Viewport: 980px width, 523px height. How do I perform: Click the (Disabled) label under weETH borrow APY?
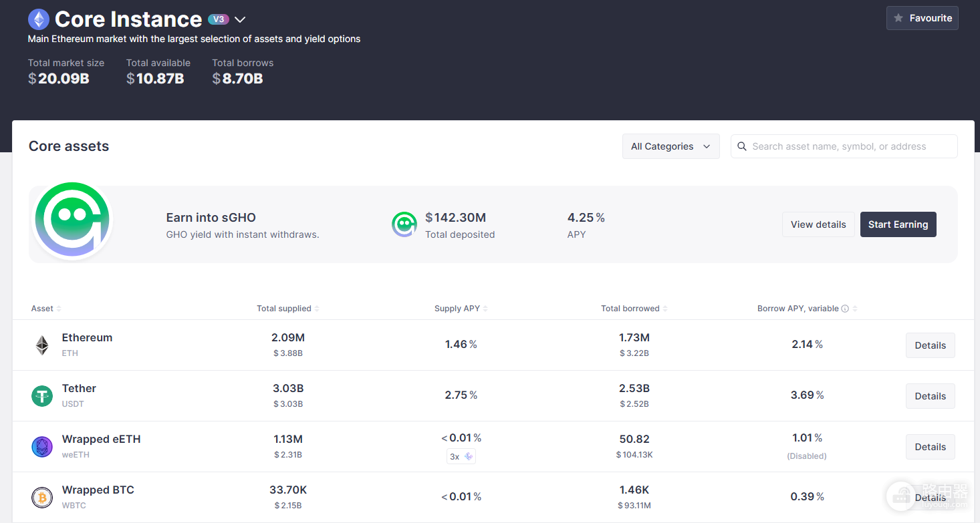[807, 456]
